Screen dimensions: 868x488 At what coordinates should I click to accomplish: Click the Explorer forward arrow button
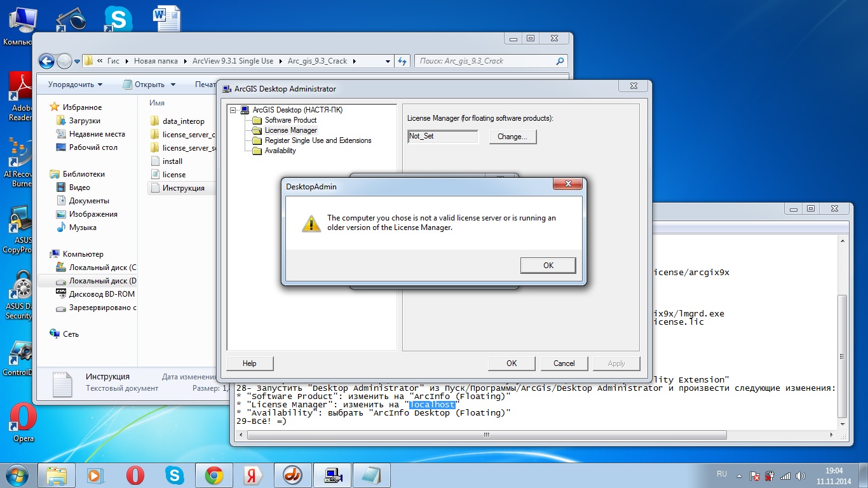point(64,61)
